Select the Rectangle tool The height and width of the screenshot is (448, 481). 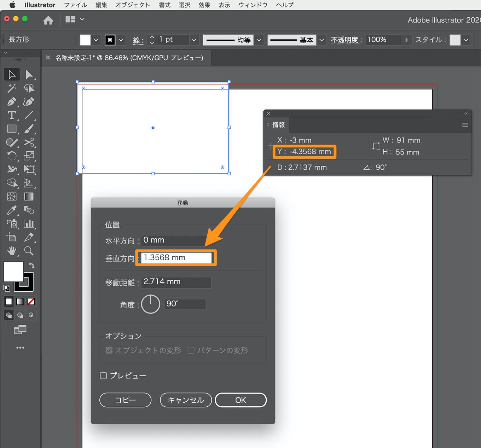12,129
